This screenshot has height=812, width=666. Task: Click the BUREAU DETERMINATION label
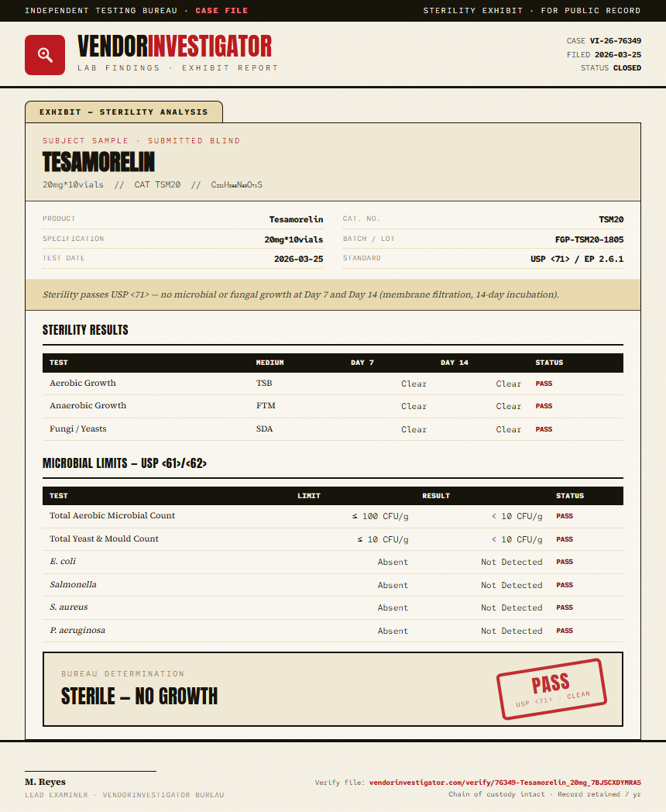pyautogui.click(x=122, y=674)
